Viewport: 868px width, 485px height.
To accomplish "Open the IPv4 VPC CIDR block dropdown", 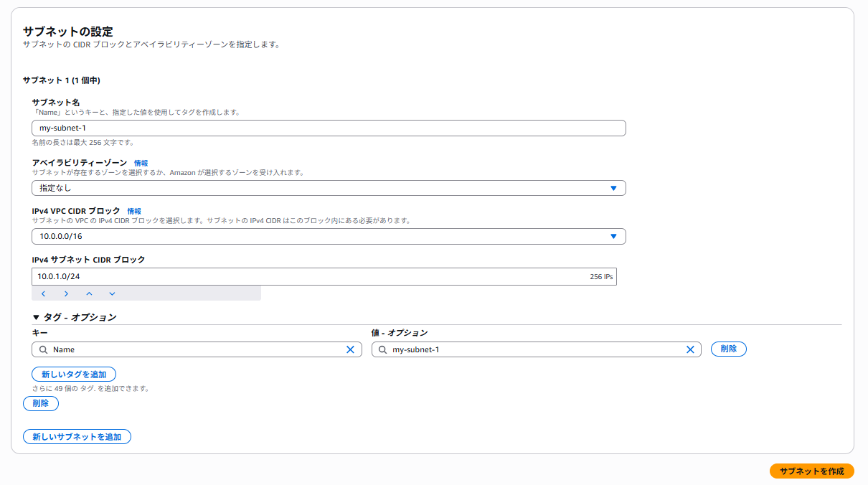I will pos(329,236).
